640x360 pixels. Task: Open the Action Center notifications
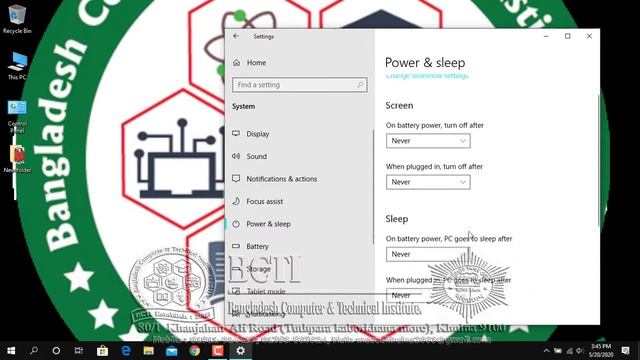(x=625, y=351)
